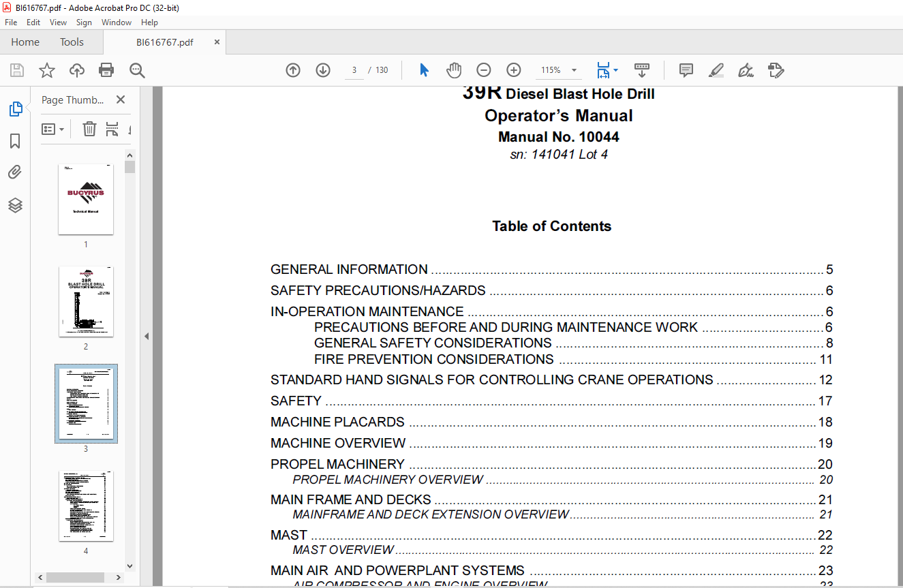
Task: Open the GENERAL INFORMATION contents entry
Action: click(x=551, y=270)
